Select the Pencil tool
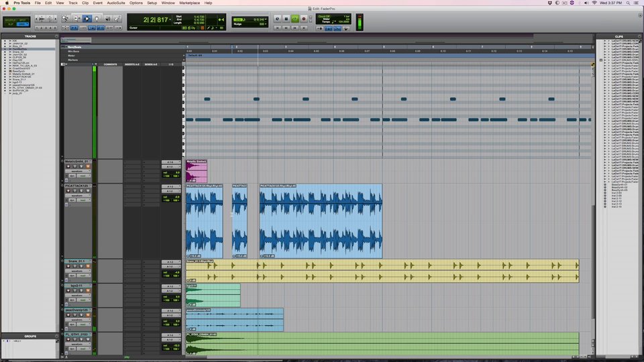This screenshot has height=362, width=644. pyautogui.click(x=118, y=19)
